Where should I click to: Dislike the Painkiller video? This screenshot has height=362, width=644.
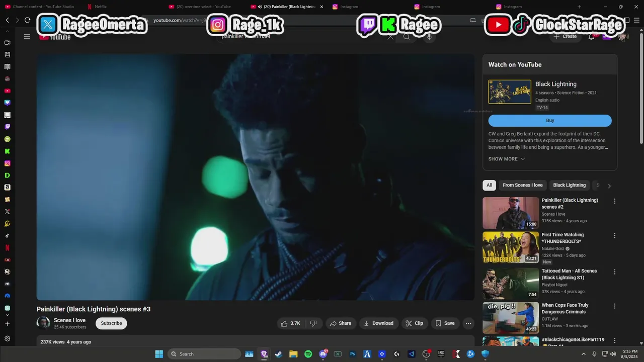coord(313,323)
